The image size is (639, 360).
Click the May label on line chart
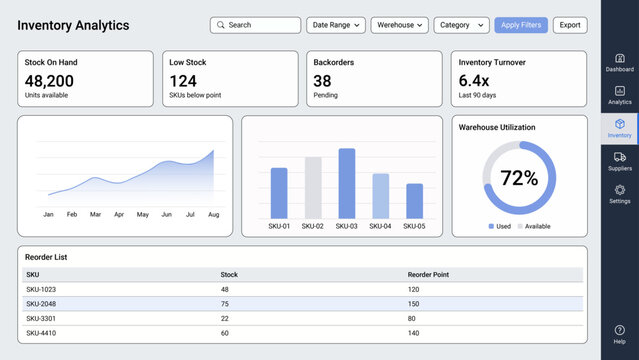pyautogui.click(x=143, y=214)
